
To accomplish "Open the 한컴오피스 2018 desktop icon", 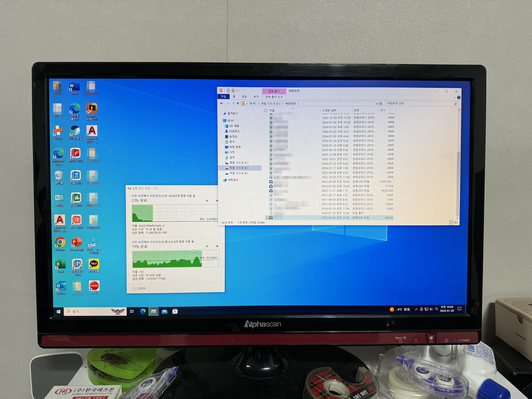I will click(77, 267).
